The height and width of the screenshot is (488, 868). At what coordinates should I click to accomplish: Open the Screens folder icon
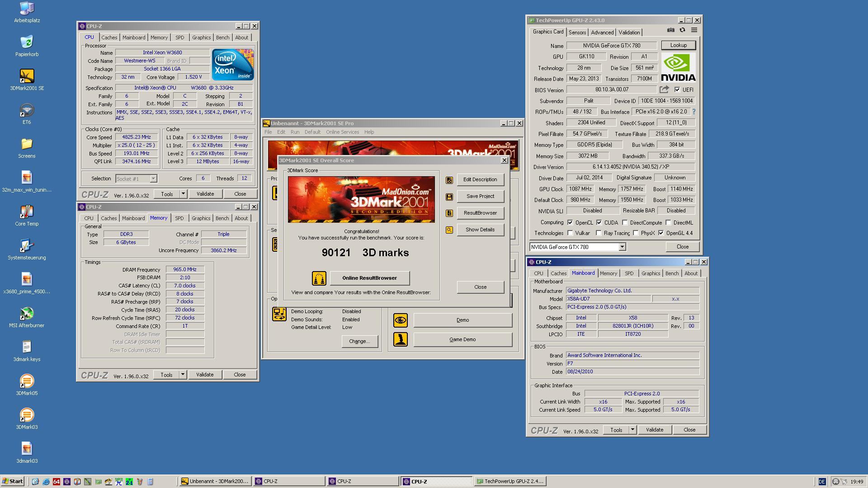[27, 147]
